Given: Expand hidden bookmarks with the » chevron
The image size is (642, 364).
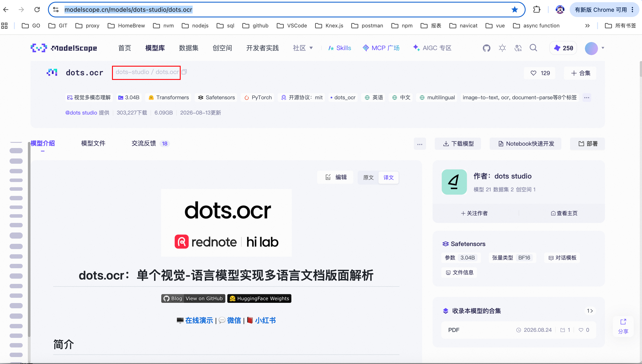Looking at the screenshot, I should click(x=587, y=25).
